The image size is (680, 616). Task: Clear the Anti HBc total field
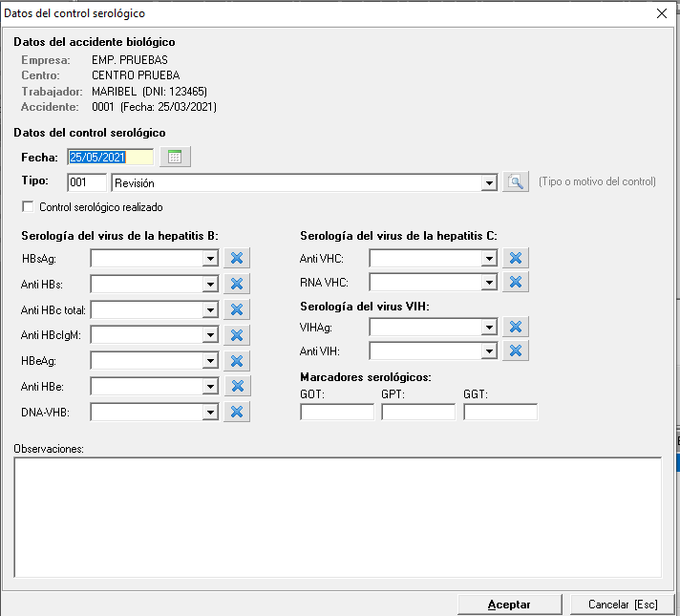click(x=237, y=309)
